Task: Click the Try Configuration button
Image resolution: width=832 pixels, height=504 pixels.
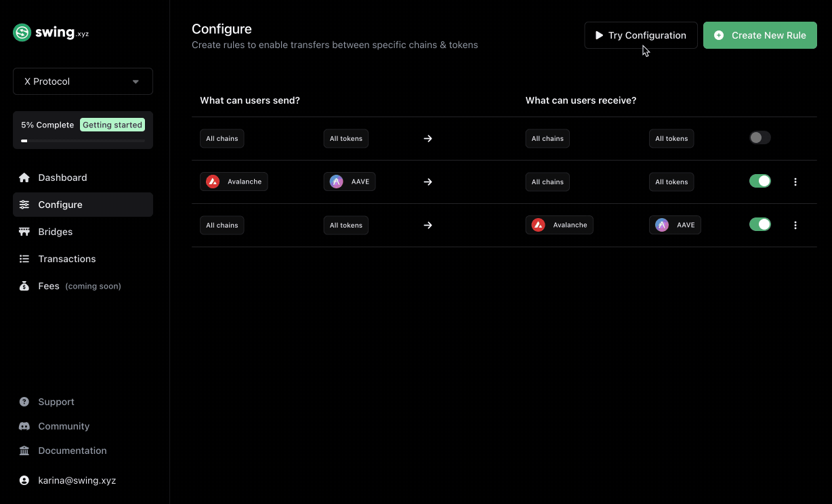Action: tap(640, 35)
